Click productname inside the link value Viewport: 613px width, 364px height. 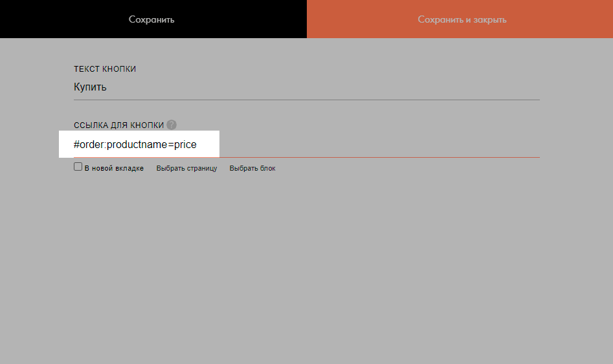coord(137,145)
